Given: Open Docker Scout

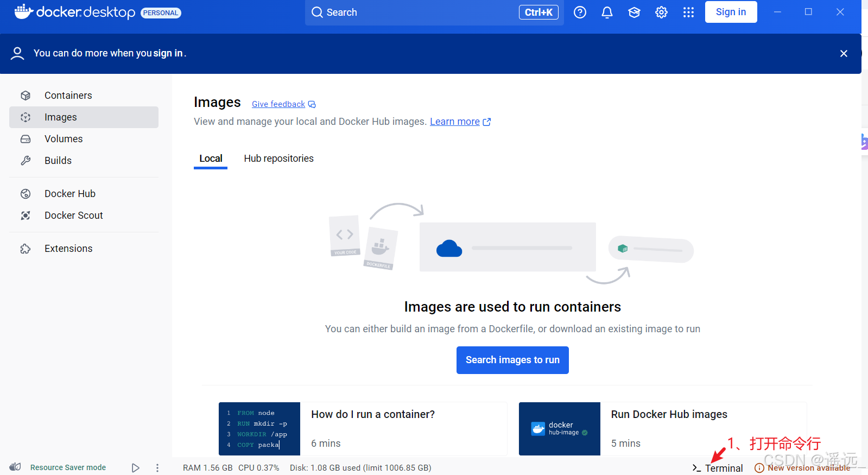Looking at the screenshot, I should 84,216.
